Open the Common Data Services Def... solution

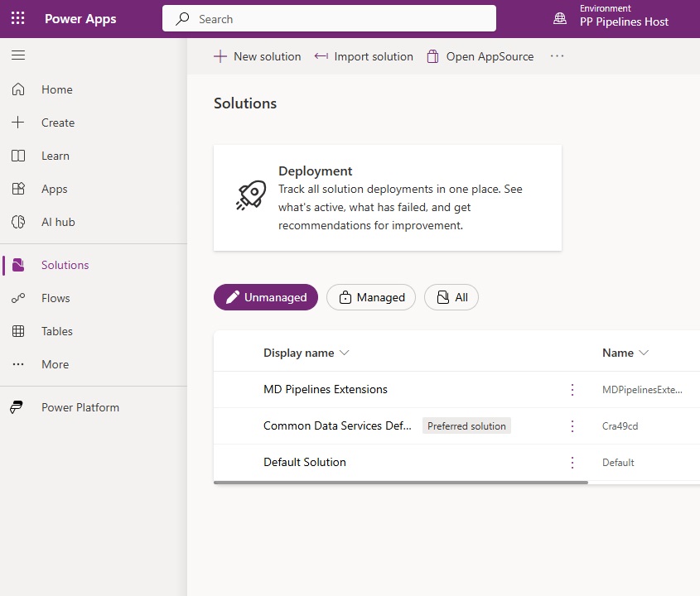coord(337,426)
